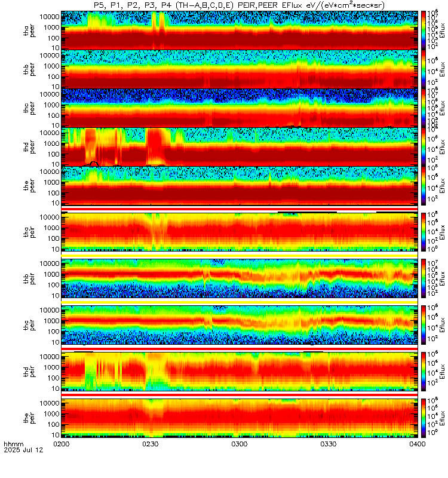Select the 'thc peer' panel label
The image size is (448, 478).
[x=29, y=108]
